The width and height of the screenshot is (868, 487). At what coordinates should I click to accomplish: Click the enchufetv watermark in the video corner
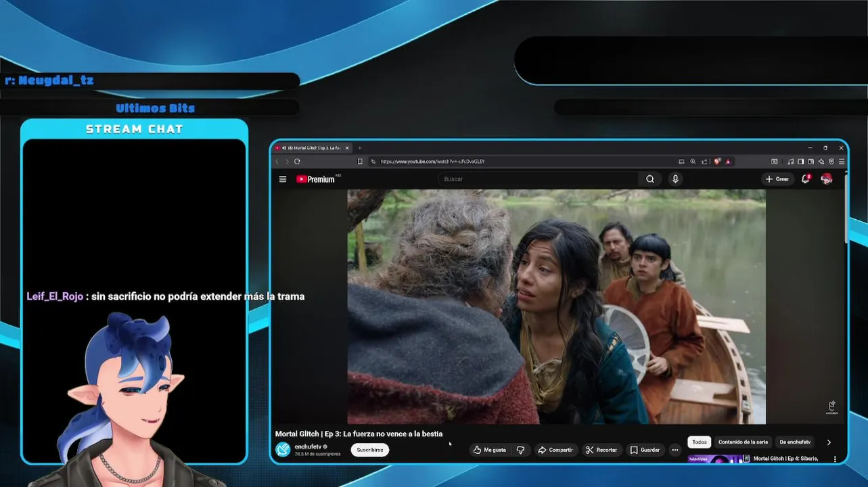tap(831, 407)
